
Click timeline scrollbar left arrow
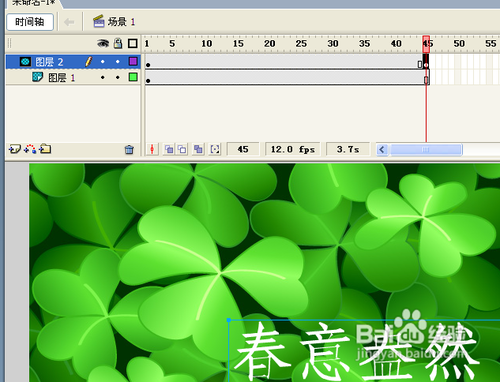tap(382, 149)
